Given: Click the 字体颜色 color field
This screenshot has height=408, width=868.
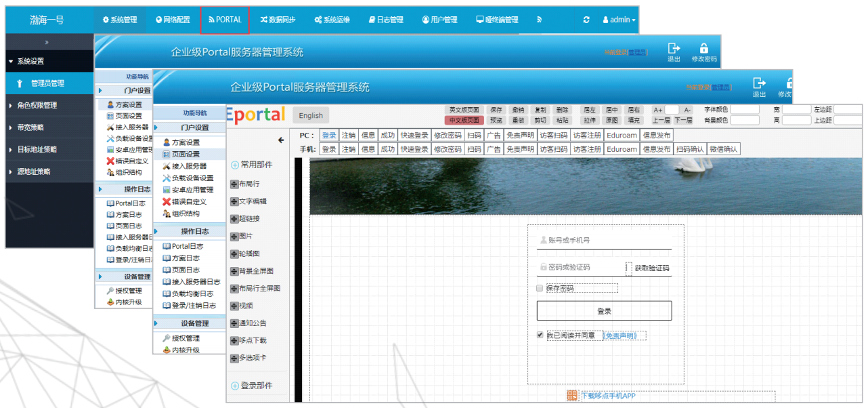Looking at the screenshot, I should pyautogui.click(x=744, y=109).
